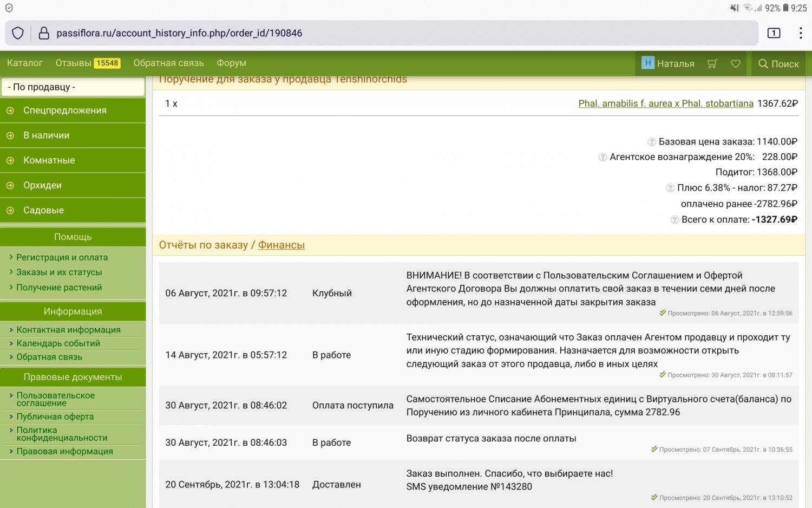This screenshot has height=508, width=812.
Task: Open the Каталог menu item
Action: tap(25, 63)
